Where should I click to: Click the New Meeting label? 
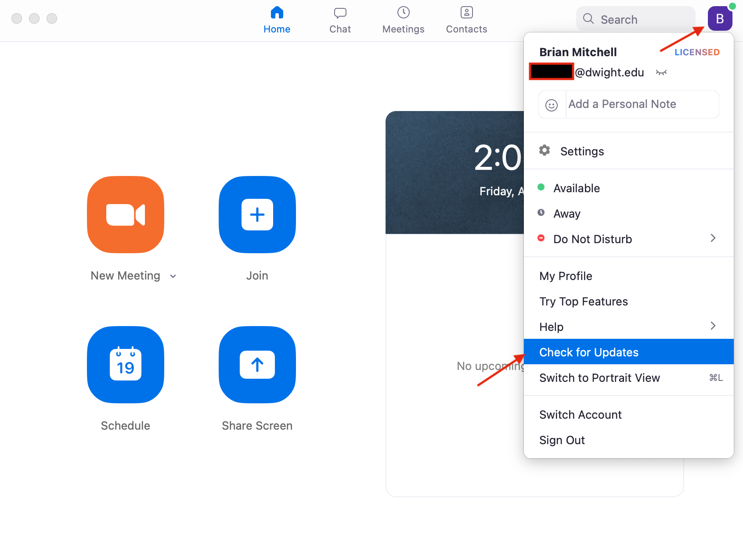[125, 276]
